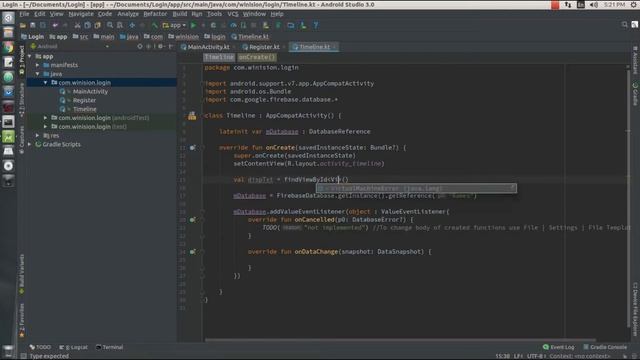Image resolution: width=640 pixels, height=360 pixels.
Task: Toggle the Structure tool window side tab
Action: pos(22,100)
